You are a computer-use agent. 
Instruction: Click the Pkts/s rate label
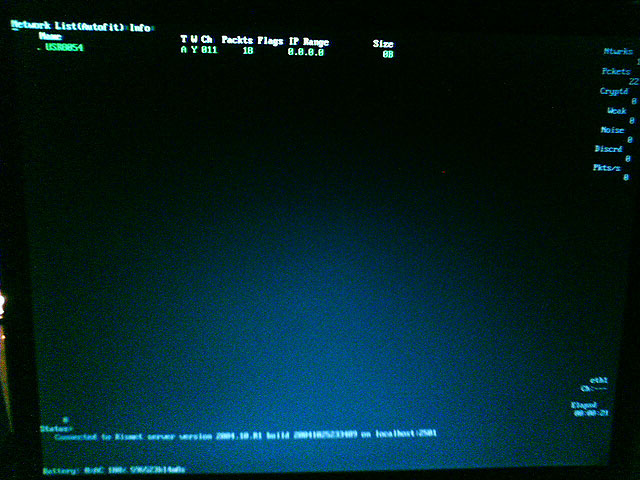tap(606, 168)
